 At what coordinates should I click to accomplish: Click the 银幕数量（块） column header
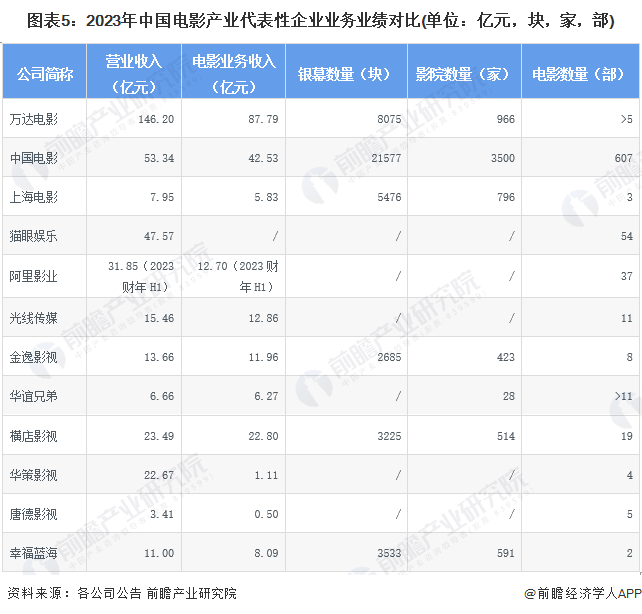[x=346, y=71]
